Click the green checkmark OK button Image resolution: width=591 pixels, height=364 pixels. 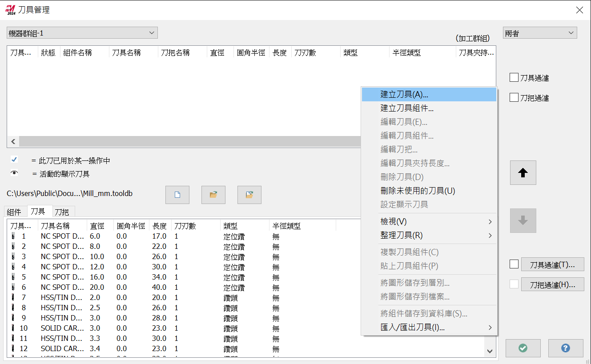click(523, 348)
